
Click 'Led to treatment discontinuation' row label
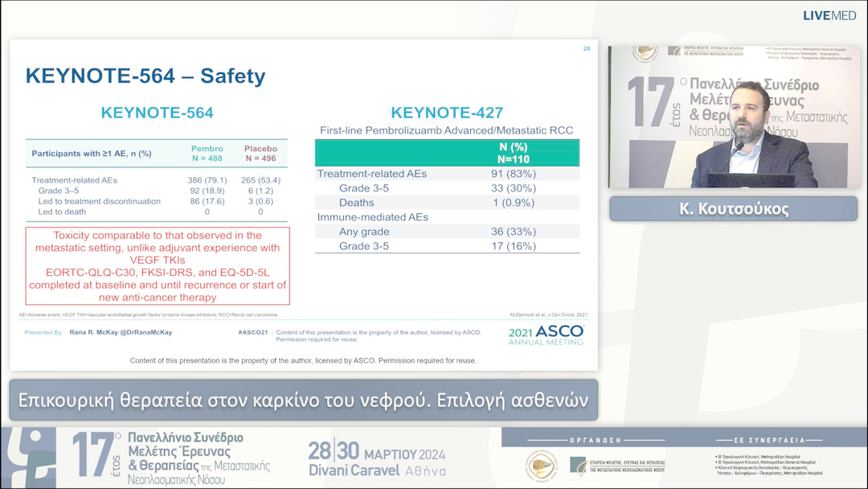click(99, 201)
